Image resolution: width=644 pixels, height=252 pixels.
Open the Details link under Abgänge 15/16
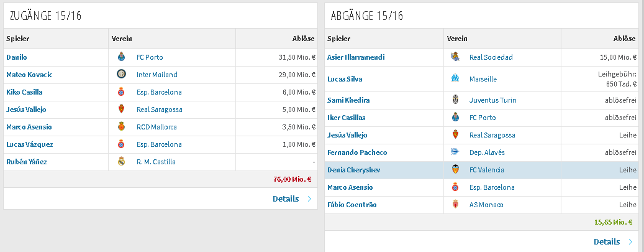607,241
